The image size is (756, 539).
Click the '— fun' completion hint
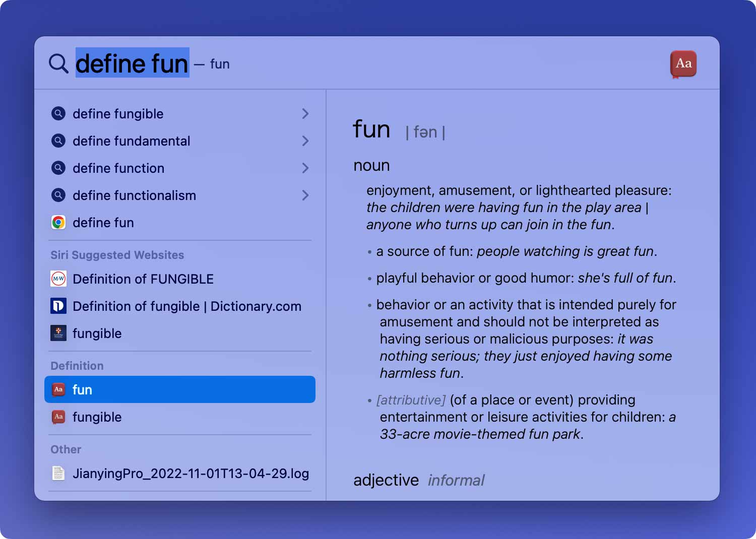[x=212, y=64]
